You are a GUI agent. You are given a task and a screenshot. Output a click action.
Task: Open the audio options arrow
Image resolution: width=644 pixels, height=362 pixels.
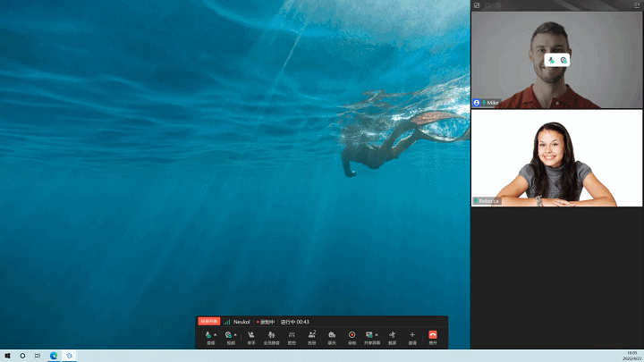coord(216,335)
